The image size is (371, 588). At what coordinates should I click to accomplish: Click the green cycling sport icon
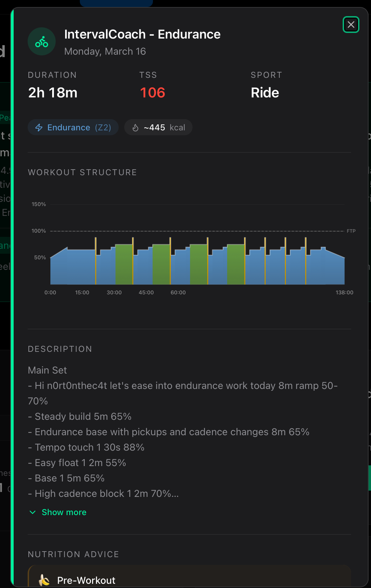pos(42,42)
